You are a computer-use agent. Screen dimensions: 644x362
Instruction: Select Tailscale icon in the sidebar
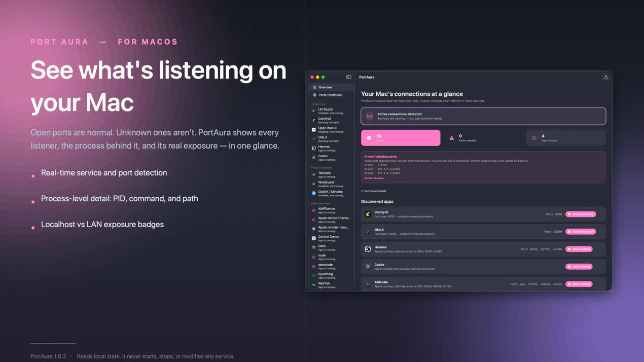314,174
